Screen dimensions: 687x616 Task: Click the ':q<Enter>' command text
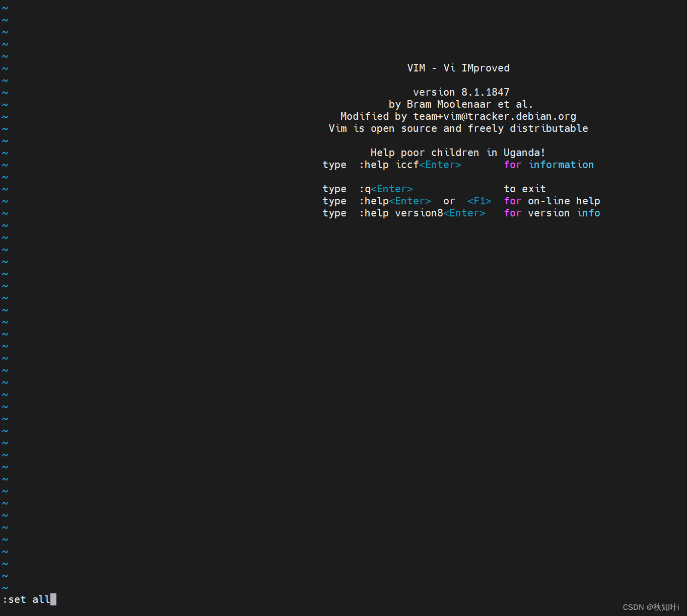point(386,189)
